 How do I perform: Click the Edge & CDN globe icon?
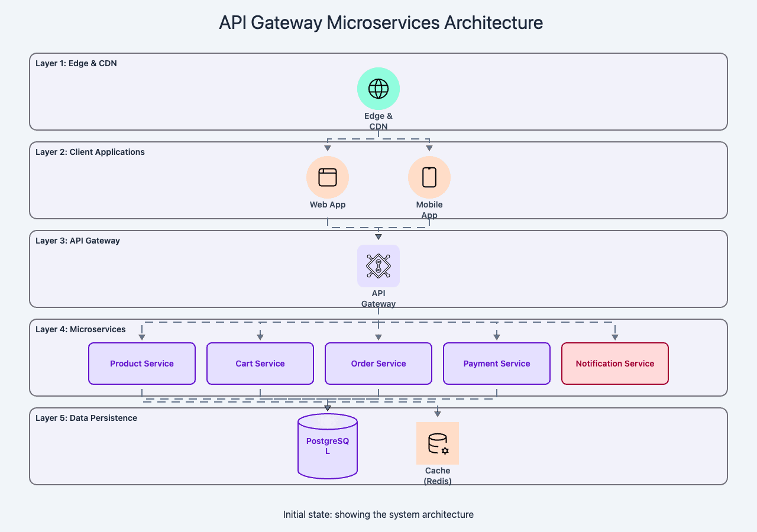pyautogui.click(x=378, y=89)
